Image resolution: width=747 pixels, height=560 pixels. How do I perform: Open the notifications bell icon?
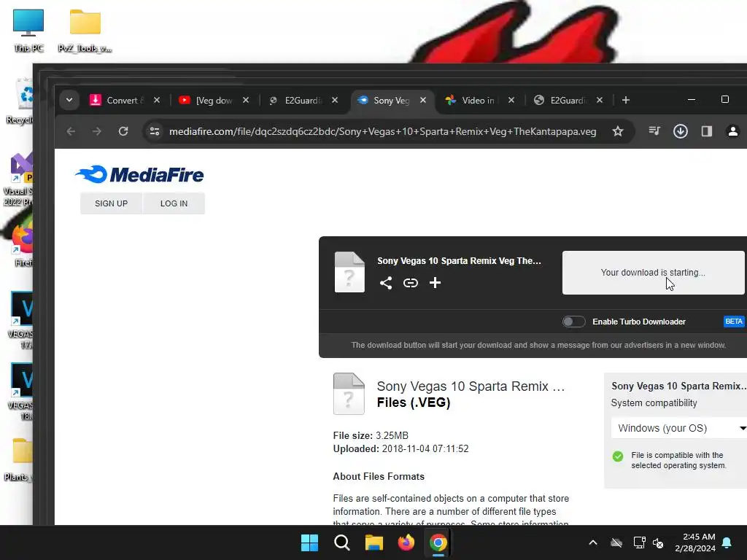pyautogui.click(x=727, y=542)
